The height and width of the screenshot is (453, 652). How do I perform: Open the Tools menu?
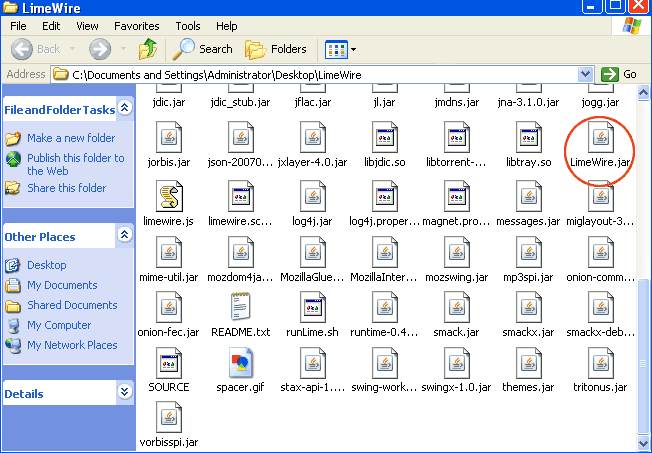187,26
